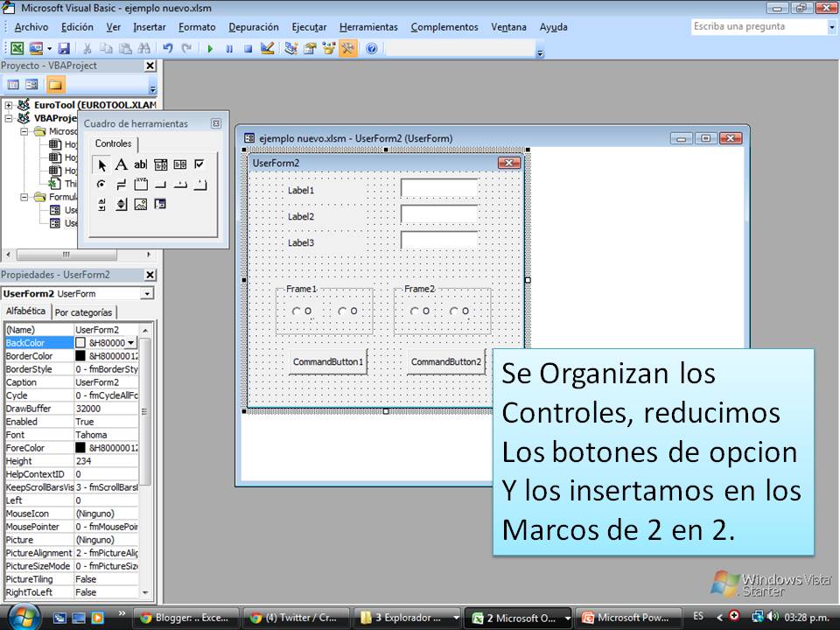Open the Insertar dropdown arrow on the toolbar

(50, 48)
